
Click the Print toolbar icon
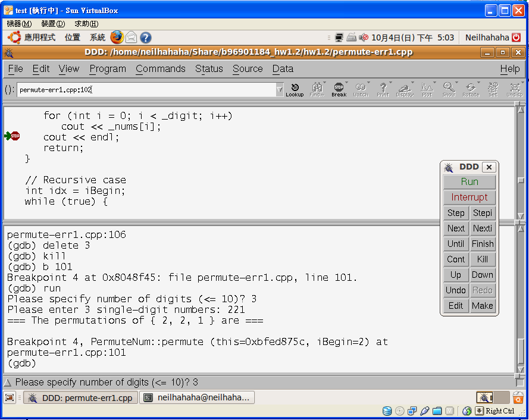[x=383, y=90]
